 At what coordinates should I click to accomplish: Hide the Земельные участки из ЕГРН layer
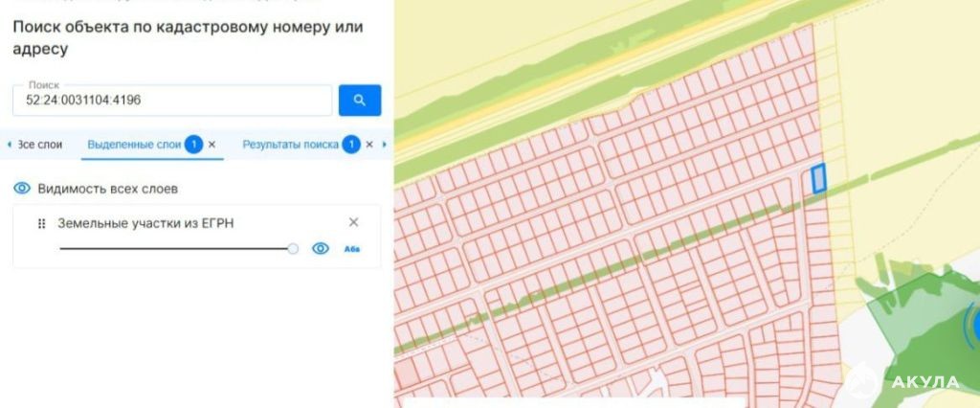pos(321,248)
